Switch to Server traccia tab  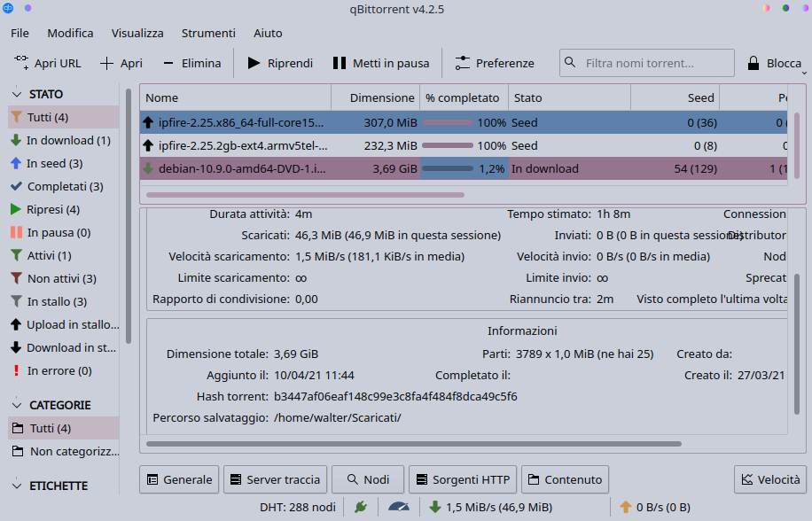coord(276,479)
